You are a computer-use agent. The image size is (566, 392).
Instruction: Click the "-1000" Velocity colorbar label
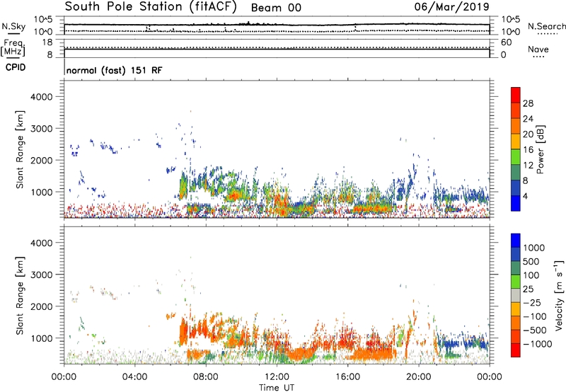(x=538, y=344)
